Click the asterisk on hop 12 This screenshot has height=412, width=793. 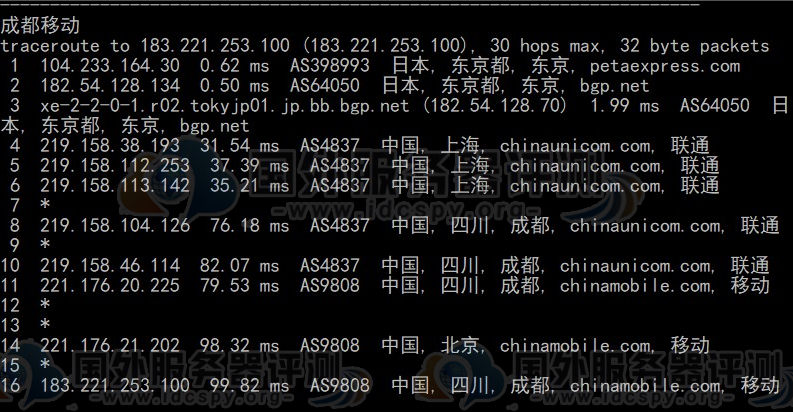[x=45, y=305]
